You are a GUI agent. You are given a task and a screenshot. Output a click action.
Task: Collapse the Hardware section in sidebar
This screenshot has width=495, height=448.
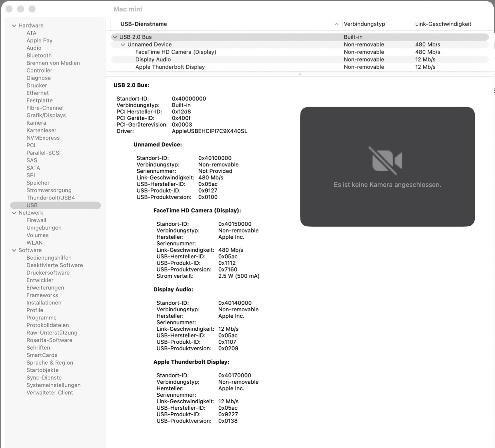point(14,26)
